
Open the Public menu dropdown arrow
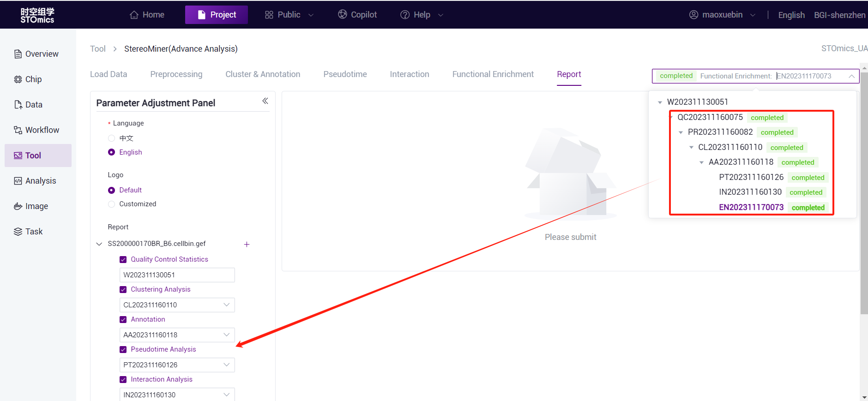(311, 15)
